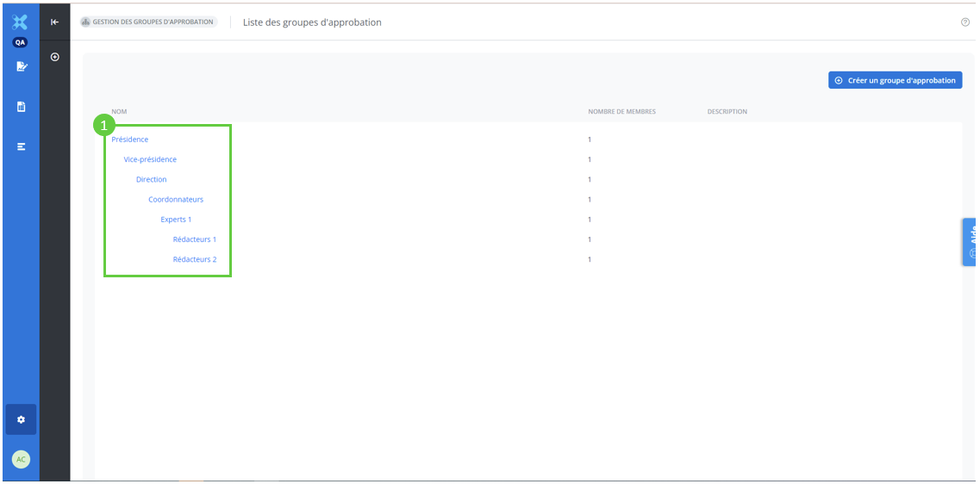The width and height of the screenshot is (980, 484).
Task: Click the Nombre de membres column header
Action: click(x=621, y=112)
